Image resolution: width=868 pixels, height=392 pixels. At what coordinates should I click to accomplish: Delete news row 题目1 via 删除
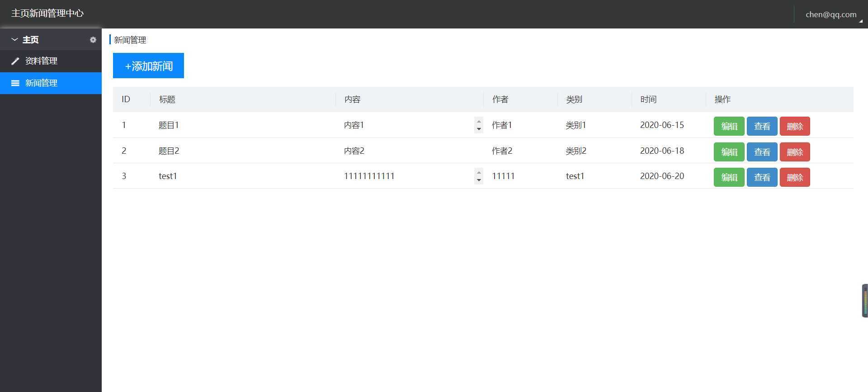795,126
